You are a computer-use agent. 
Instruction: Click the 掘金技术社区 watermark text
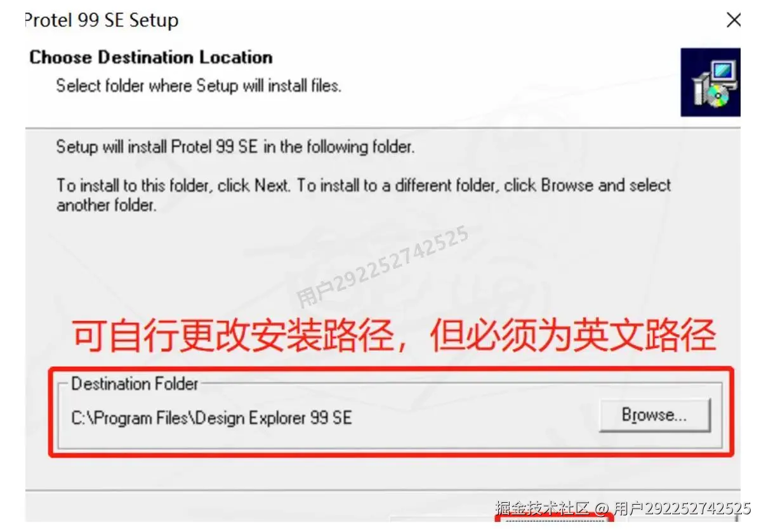pyautogui.click(x=543, y=508)
